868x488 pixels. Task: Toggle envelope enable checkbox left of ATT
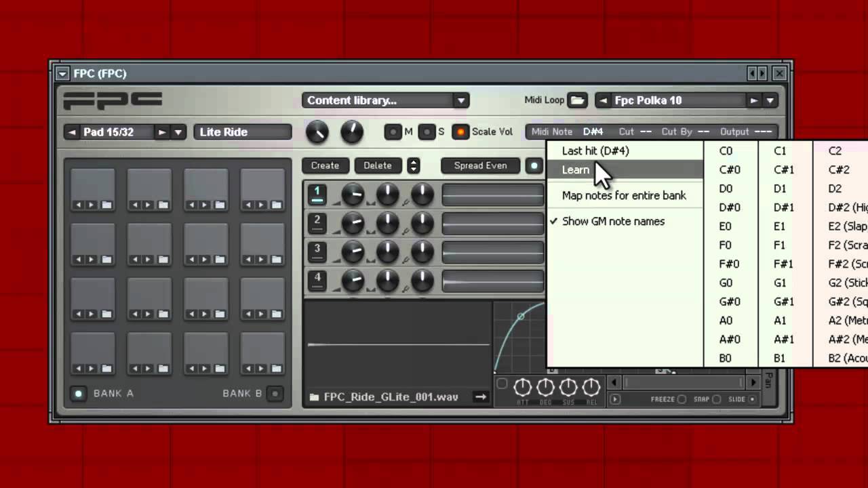click(502, 384)
